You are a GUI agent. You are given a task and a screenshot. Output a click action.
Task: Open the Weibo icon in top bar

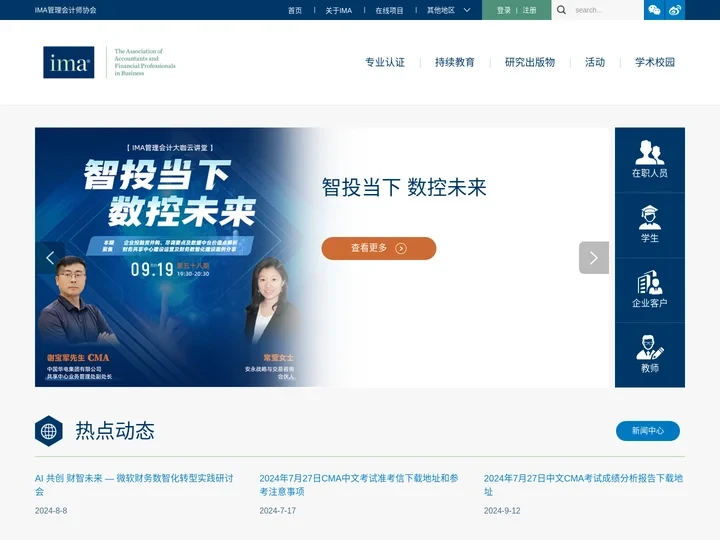(x=675, y=10)
